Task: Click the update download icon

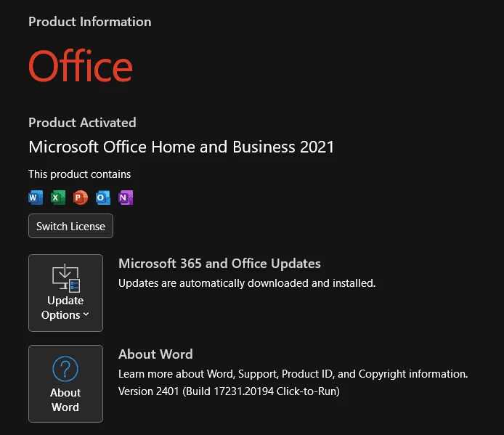Action: click(66, 278)
